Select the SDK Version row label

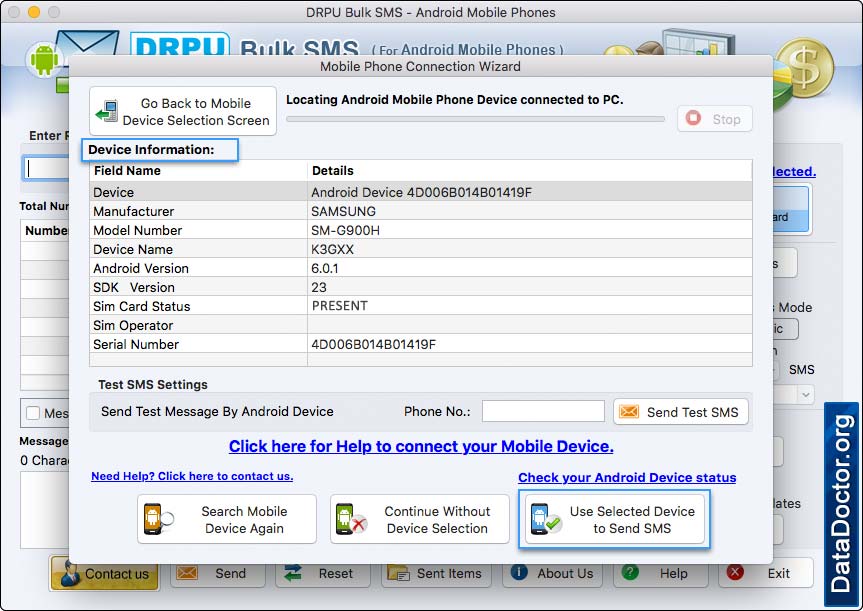click(x=134, y=287)
